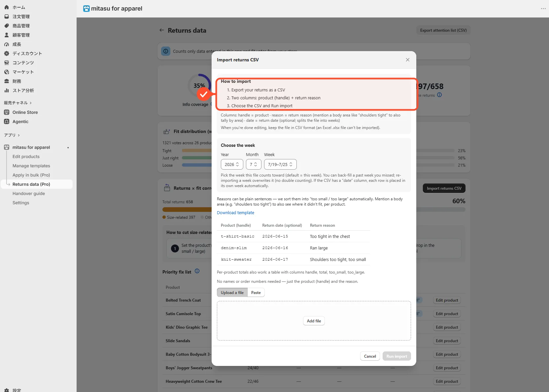Click the 35% info coverage ring
This screenshot has width=549, height=392.
tap(199, 85)
